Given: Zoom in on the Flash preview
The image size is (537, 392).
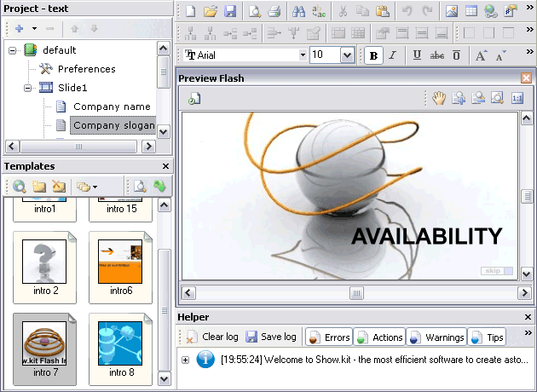Looking at the screenshot, I should click(x=459, y=99).
